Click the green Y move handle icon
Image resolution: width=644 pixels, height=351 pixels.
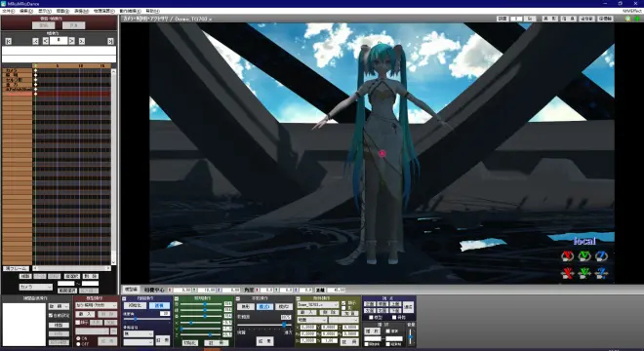584,273
